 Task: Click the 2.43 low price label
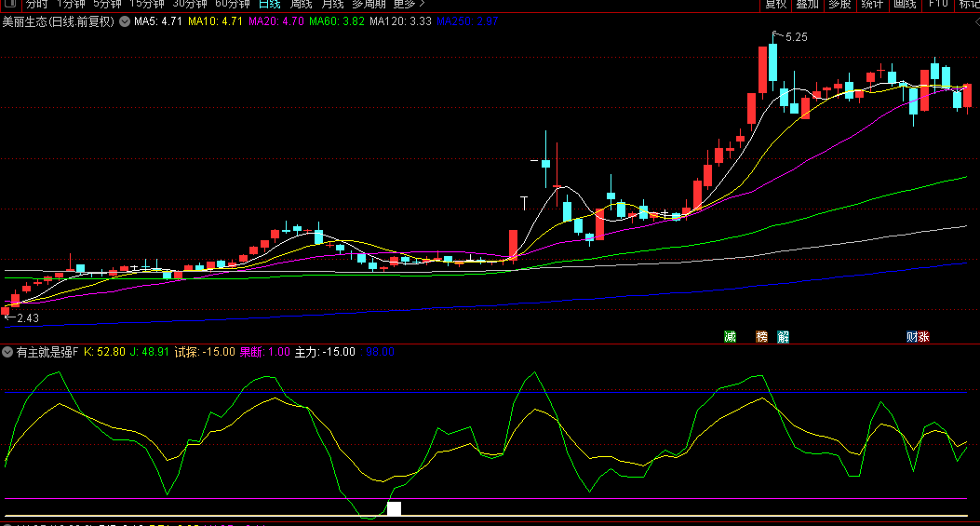click(x=28, y=318)
